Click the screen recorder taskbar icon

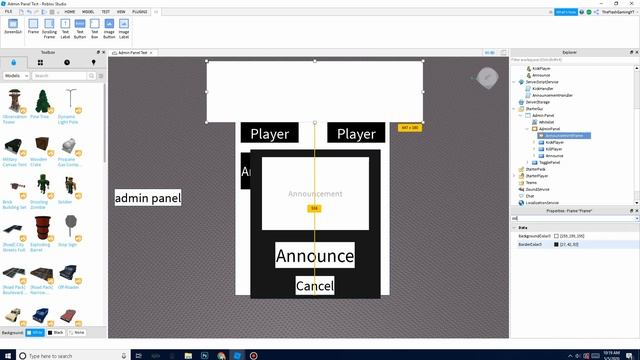(x=253, y=356)
